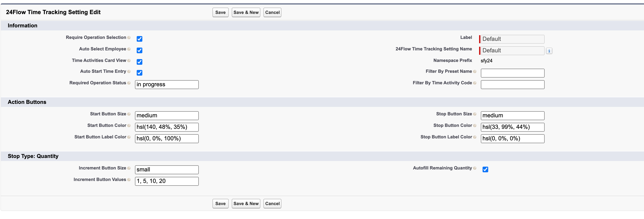
Task: Click help icon beside Auto Select Employee
Action: coord(129,49)
